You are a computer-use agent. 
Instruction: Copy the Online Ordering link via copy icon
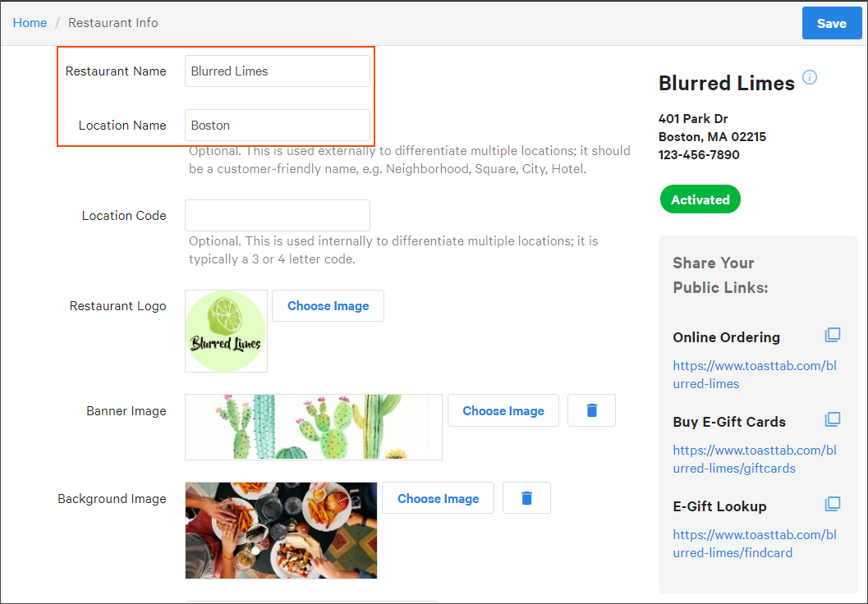[832, 336]
